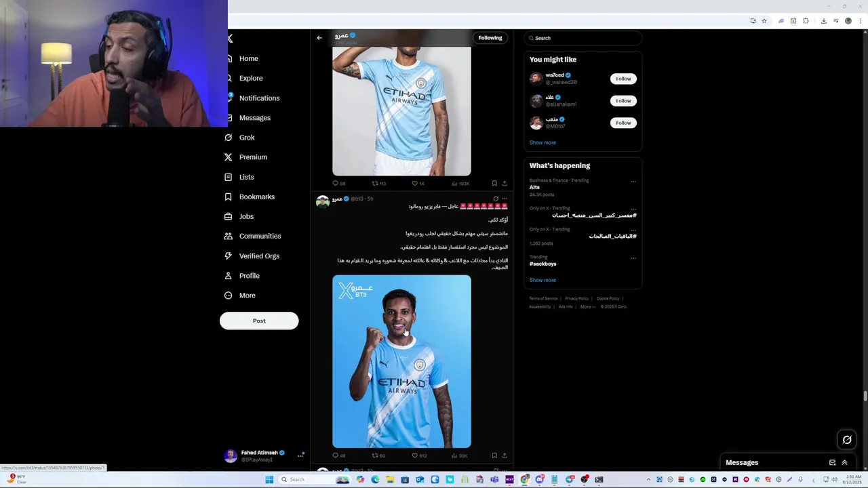Click Show more under What's happening
This screenshot has height=488, width=868.
click(542, 280)
